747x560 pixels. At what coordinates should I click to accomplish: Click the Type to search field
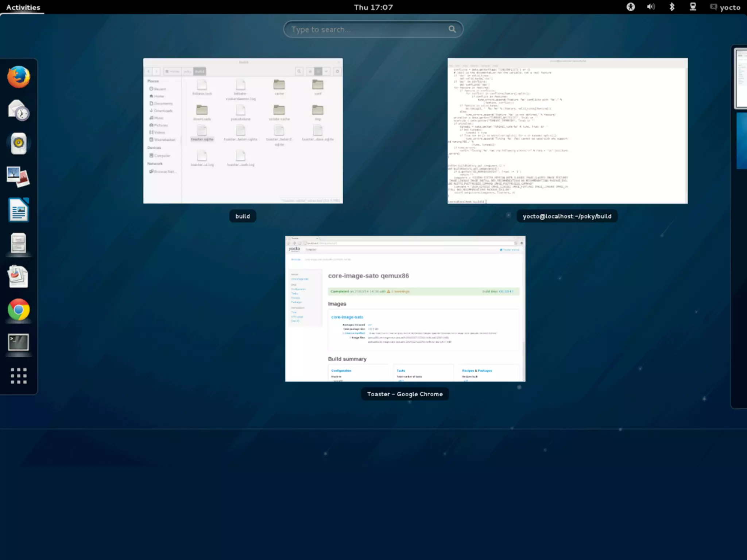[368, 30]
